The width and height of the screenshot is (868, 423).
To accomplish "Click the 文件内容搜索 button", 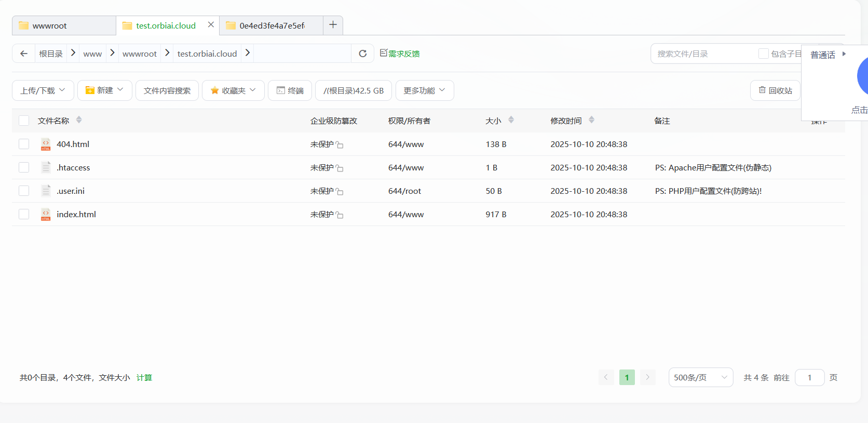I will [167, 90].
